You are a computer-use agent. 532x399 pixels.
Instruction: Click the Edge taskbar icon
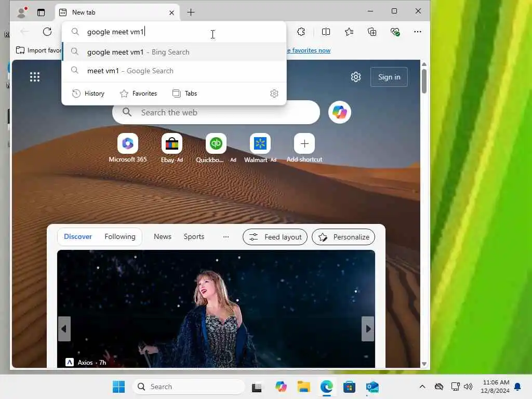(326, 387)
